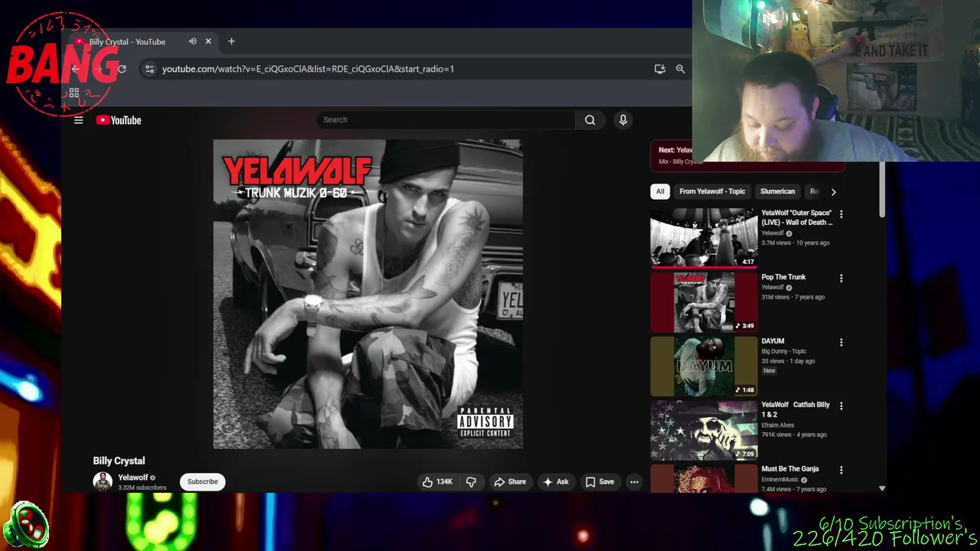
Task: Click the Big Dunny - Topic channel name
Action: click(783, 351)
